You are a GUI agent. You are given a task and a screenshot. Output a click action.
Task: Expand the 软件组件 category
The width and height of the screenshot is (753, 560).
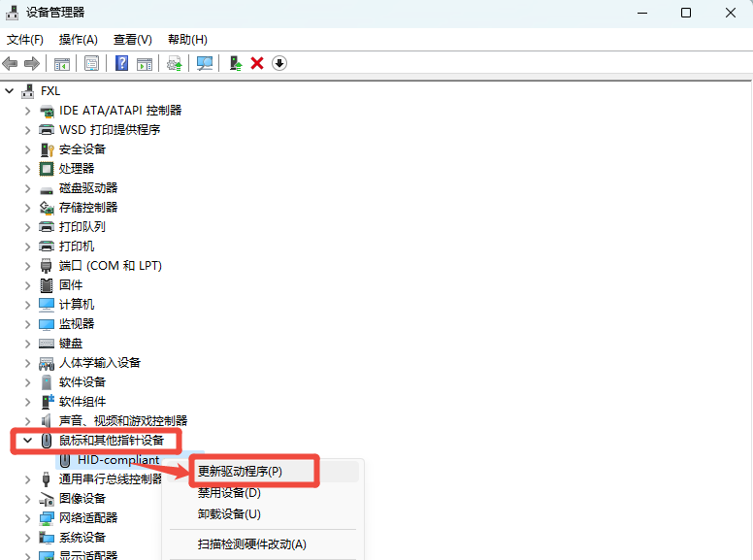27,402
